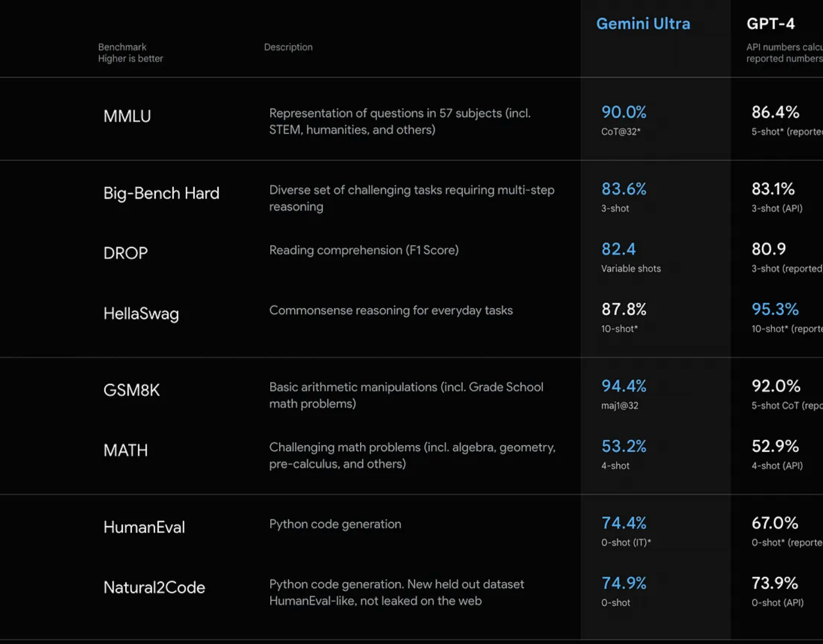Screen dimensions: 823x644
Task: Click the Natural2Code benchmark label
Action: pos(154,587)
